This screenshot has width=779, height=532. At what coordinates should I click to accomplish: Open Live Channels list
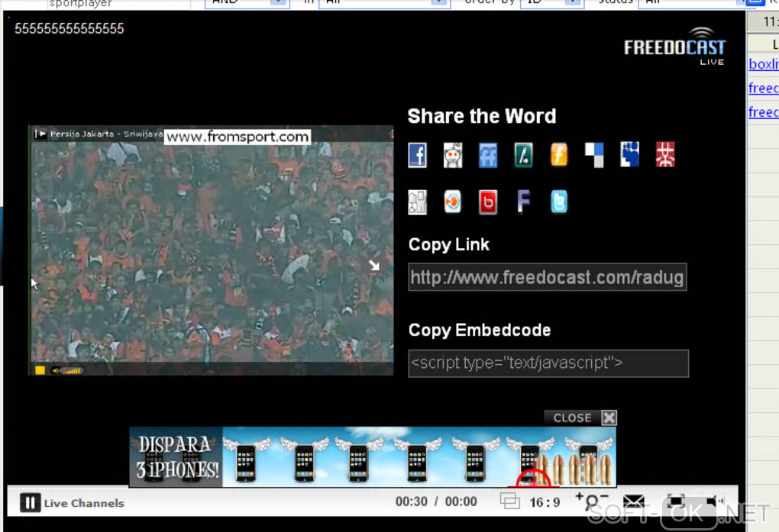tap(84, 503)
